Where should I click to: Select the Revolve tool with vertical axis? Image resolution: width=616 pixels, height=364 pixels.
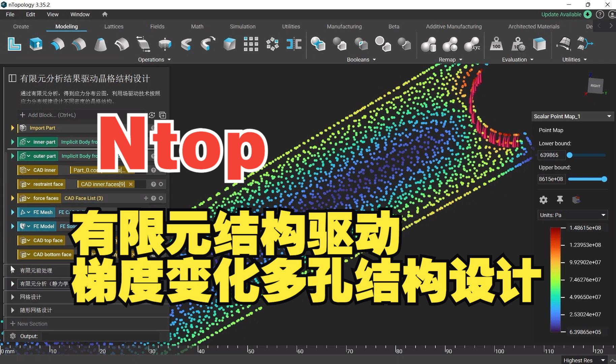165,44
